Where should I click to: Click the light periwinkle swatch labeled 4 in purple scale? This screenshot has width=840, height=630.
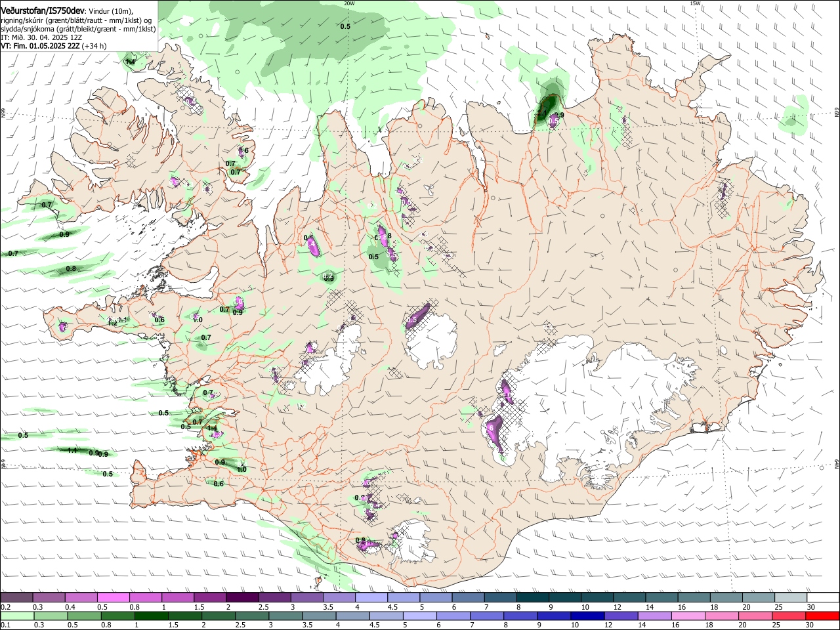(x=371, y=598)
